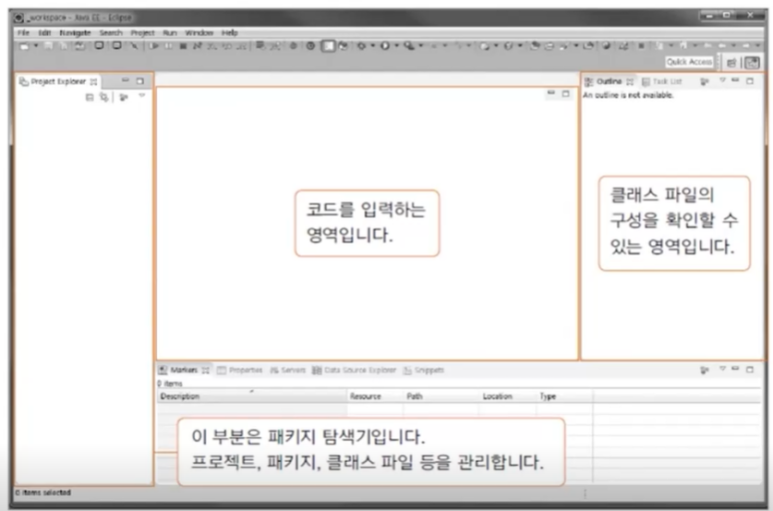The width and height of the screenshot is (773, 511).
Task: Open the Project Explorer View Menu arrow
Action: [x=142, y=96]
